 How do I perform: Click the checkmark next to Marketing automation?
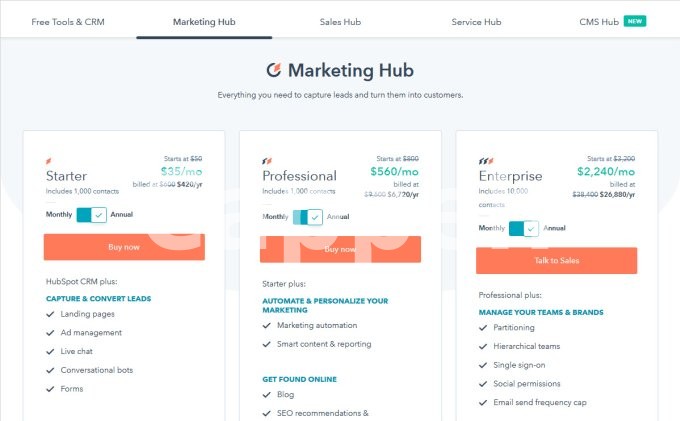pyautogui.click(x=267, y=325)
